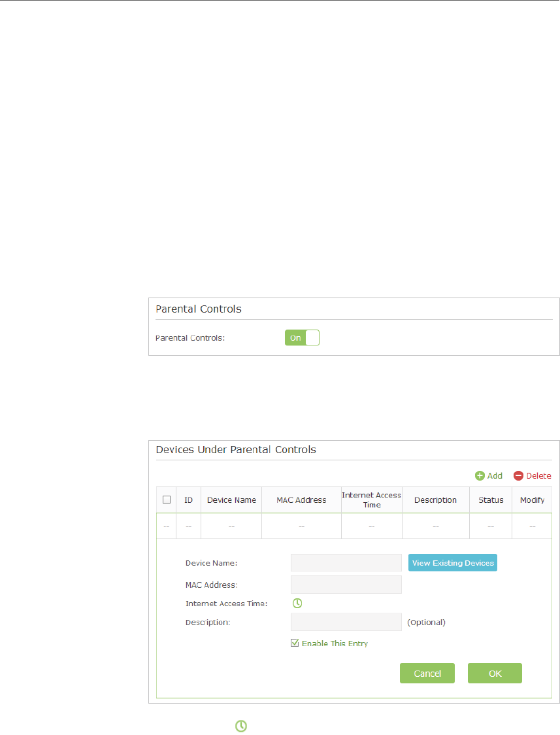Image resolution: width=560 pixels, height=735 pixels.
Task: Click the Description optional input field
Action: point(346,622)
